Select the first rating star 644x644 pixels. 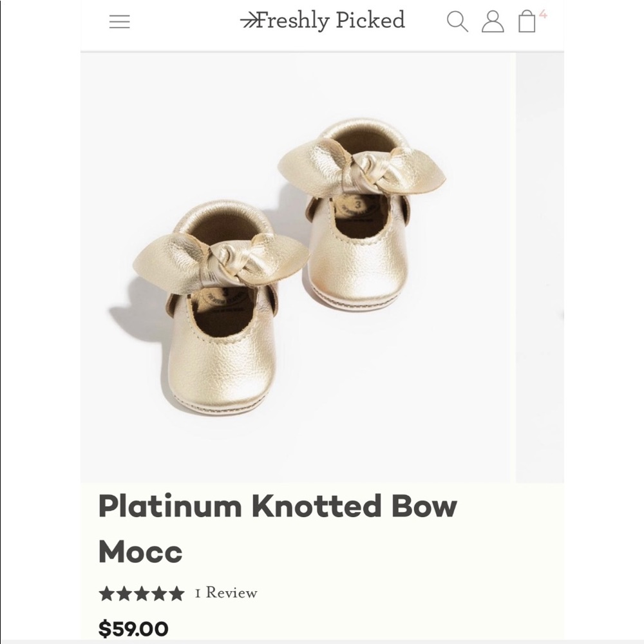click(106, 592)
